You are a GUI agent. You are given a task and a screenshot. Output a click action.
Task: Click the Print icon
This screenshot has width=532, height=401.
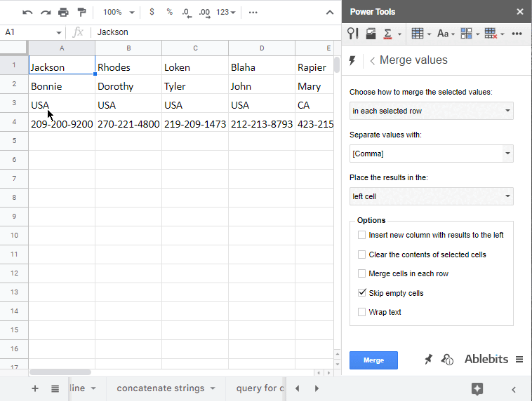63,13
